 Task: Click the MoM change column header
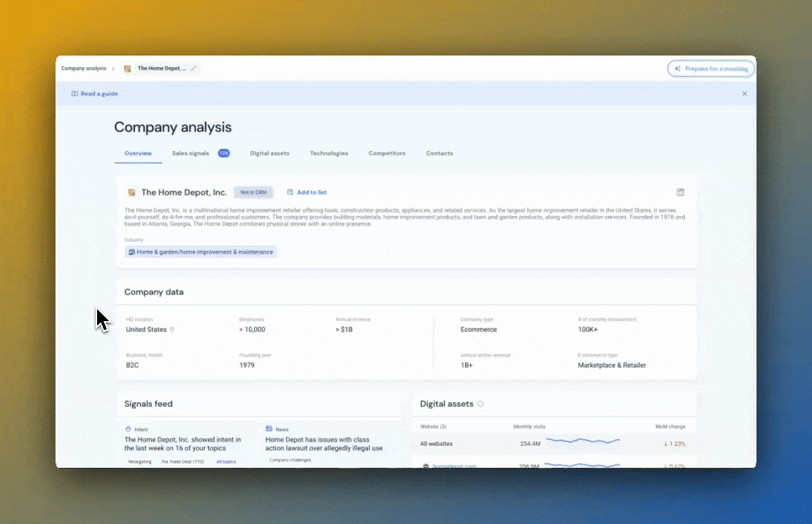tap(670, 427)
